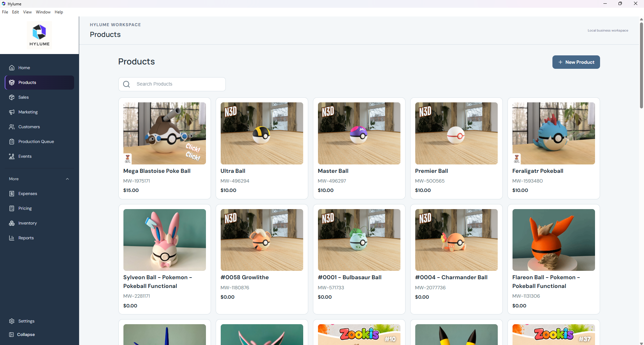644x345 pixels.
Task: Open the File menu
Action: pyautogui.click(x=5, y=12)
